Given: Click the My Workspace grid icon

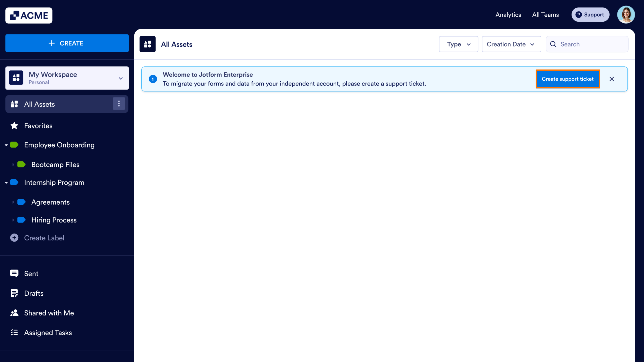Looking at the screenshot, I should click(16, 78).
